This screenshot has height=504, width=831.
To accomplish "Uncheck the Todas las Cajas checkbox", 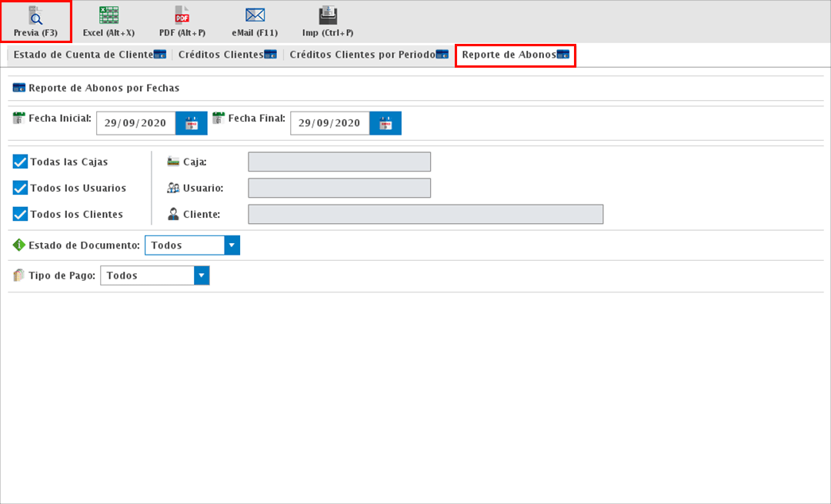I will click(x=21, y=162).
